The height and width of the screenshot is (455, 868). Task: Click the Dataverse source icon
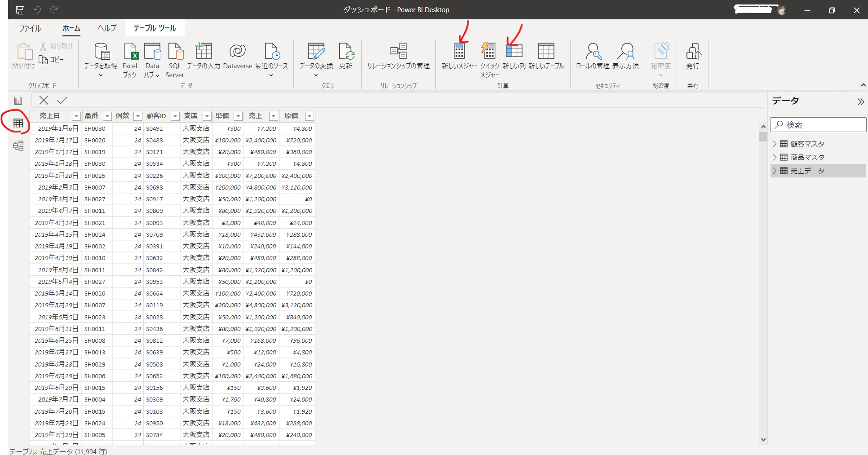pos(237,51)
